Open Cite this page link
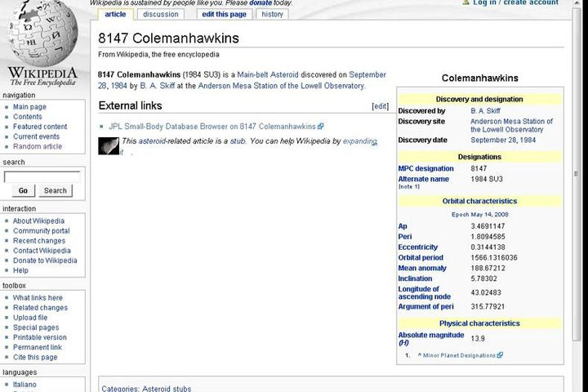Screen dimensions: 588x392 tap(35, 357)
